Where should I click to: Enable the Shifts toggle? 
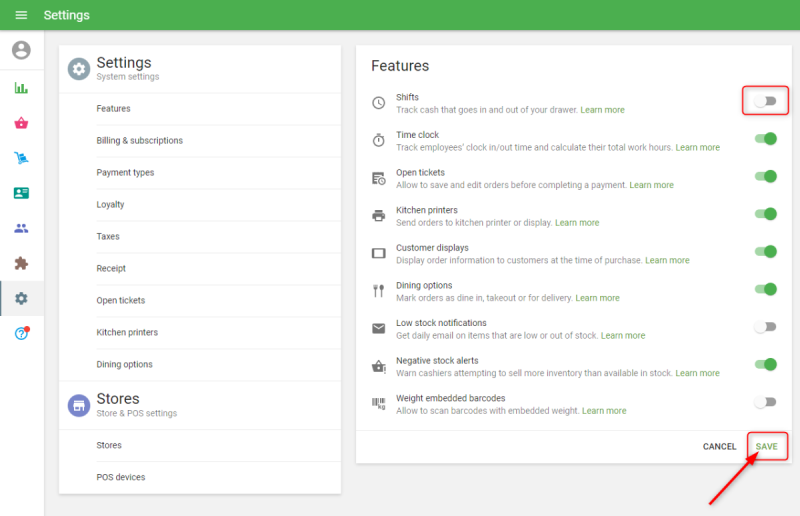point(765,101)
